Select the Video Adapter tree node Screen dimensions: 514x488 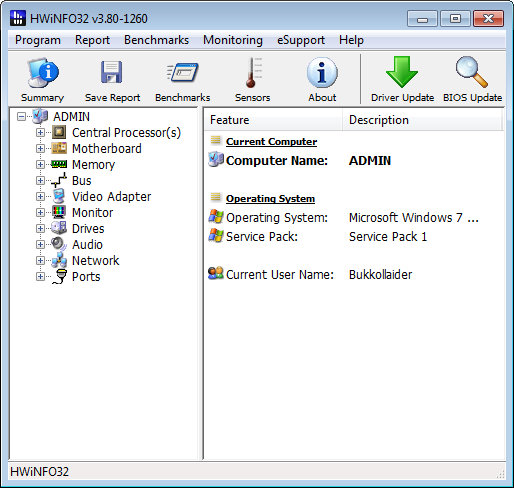click(111, 197)
